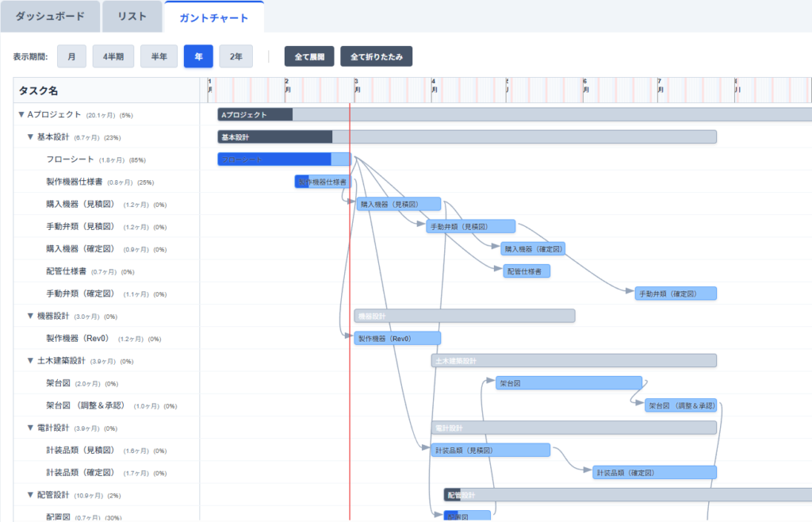Click the フローシート progress bar

pos(284,159)
